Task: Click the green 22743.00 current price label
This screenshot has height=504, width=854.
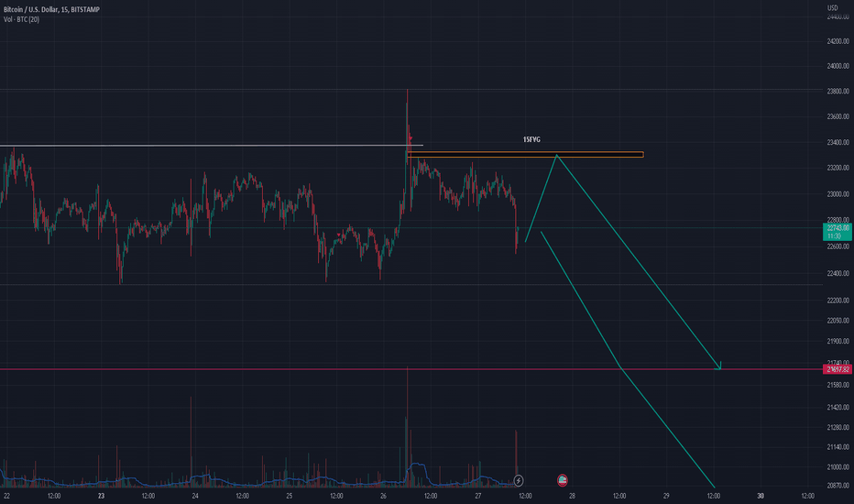Action: 838,232
